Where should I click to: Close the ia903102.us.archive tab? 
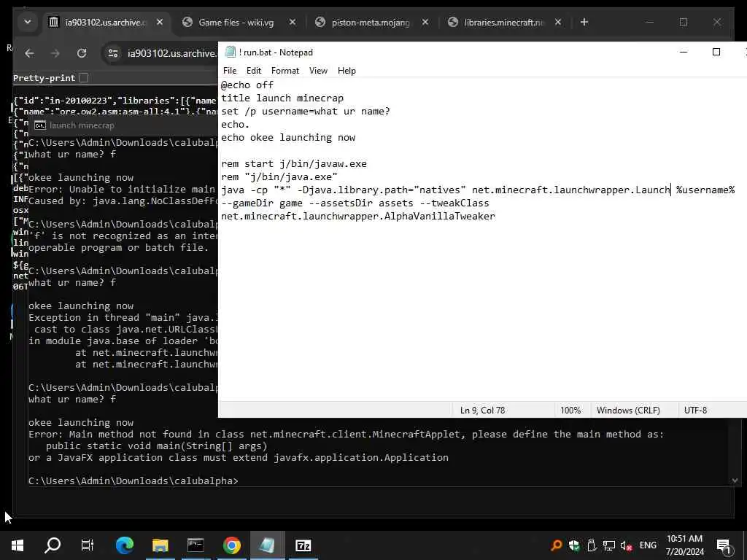click(160, 22)
